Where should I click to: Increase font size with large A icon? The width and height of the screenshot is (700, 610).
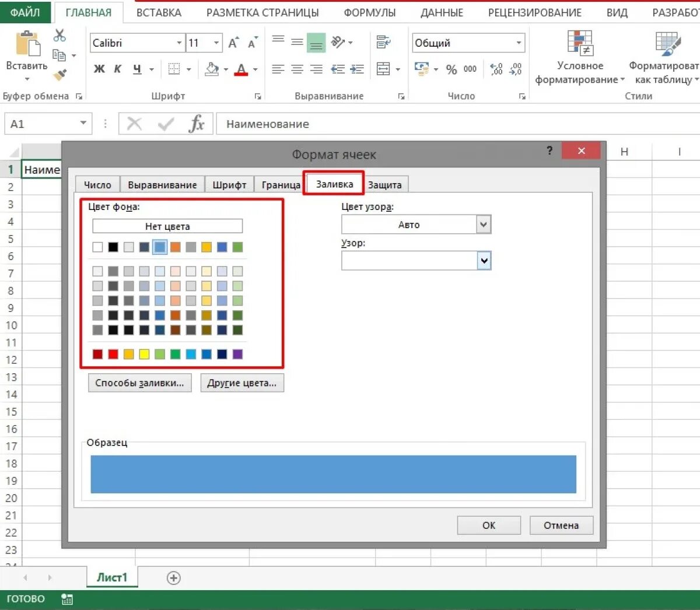[233, 43]
